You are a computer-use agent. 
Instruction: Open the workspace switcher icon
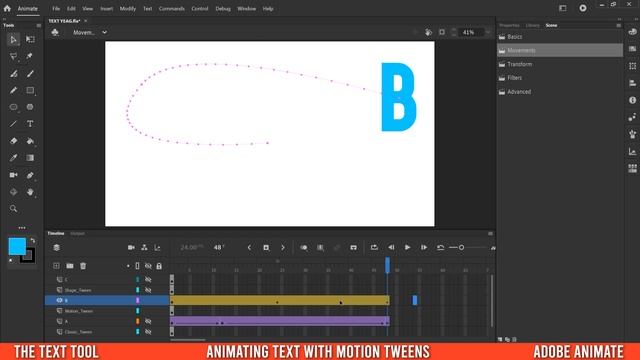562,8
